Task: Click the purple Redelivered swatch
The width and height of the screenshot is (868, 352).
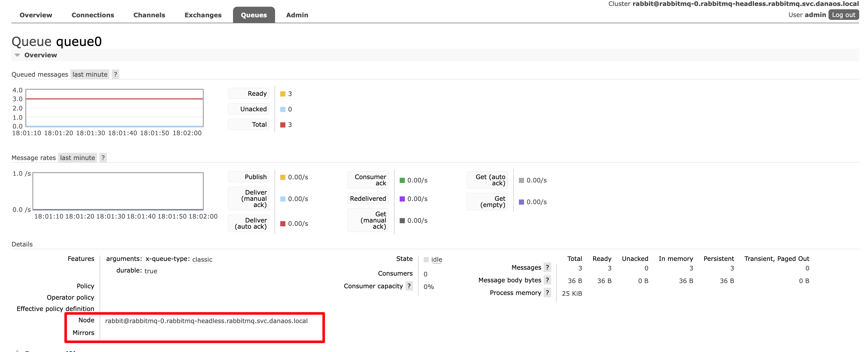Action: (x=402, y=199)
